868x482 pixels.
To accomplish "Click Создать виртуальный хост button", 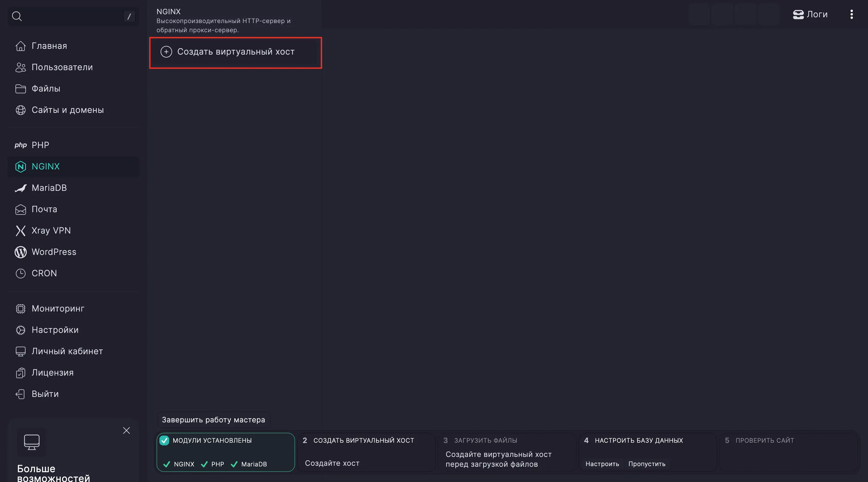I will pyautogui.click(x=236, y=52).
